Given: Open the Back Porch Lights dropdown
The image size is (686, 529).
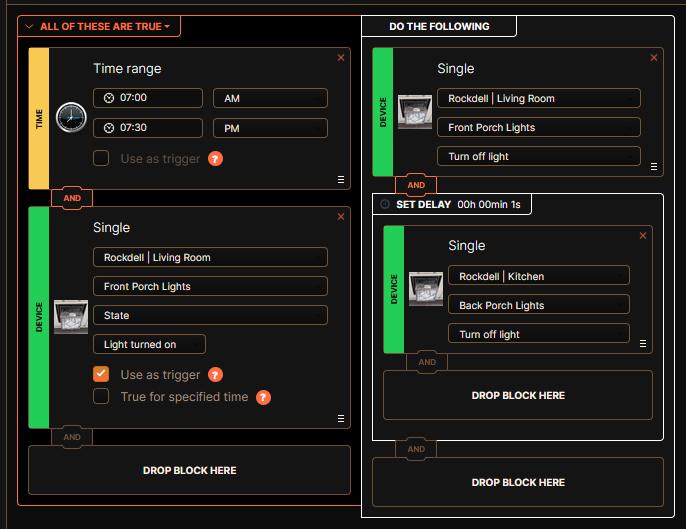Looking at the screenshot, I should click(539, 305).
